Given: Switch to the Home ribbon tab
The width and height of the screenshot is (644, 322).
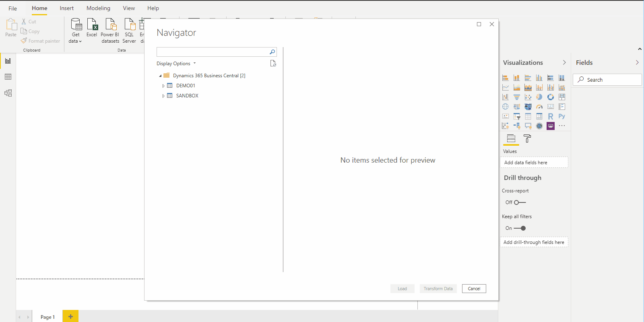Looking at the screenshot, I should click(x=39, y=8).
